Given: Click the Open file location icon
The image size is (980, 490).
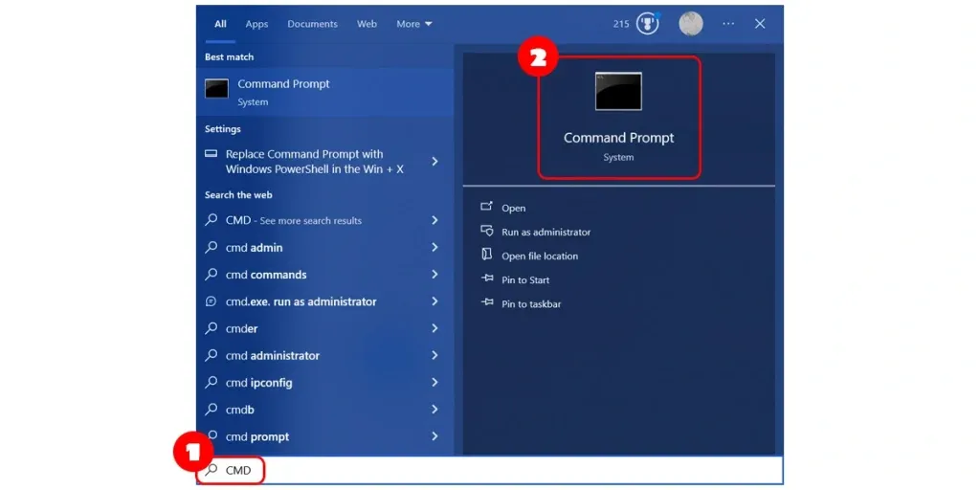Looking at the screenshot, I should point(486,255).
